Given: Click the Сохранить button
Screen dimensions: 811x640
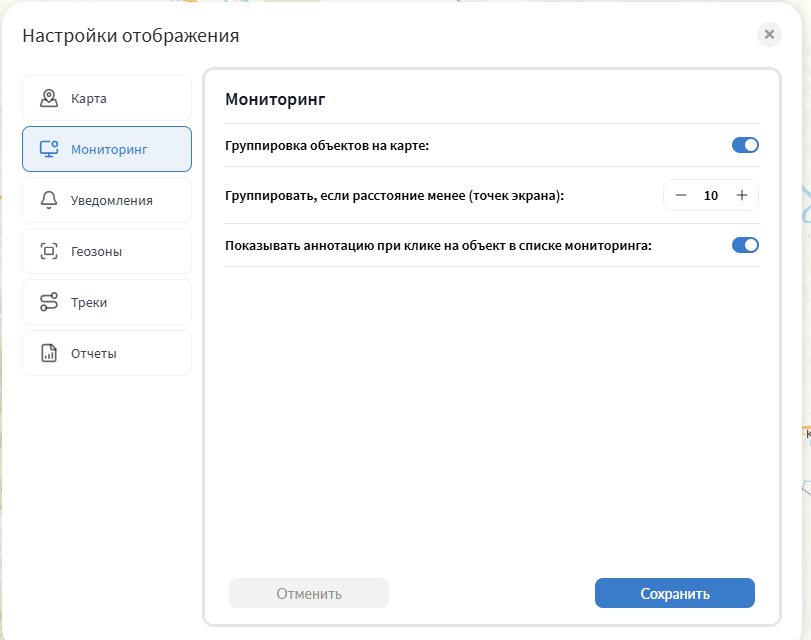Looking at the screenshot, I should click(x=674, y=593).
